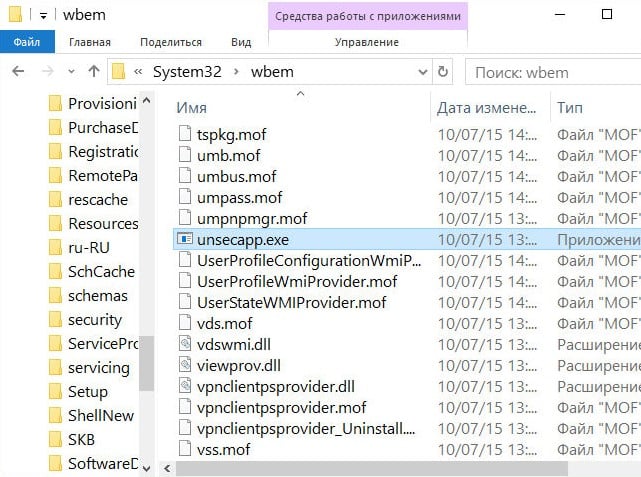Click the schemas folder icon in the tree
This screenshot has width=641, height=477.
[x=55, y=296]
